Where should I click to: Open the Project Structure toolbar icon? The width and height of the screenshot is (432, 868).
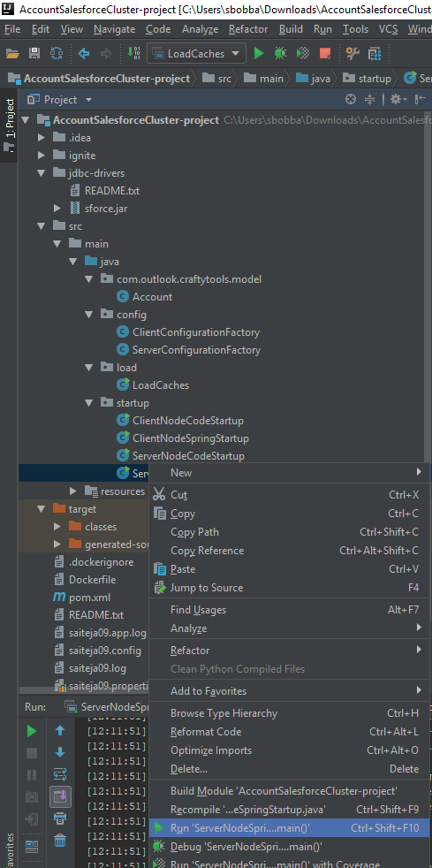(375, 54)
